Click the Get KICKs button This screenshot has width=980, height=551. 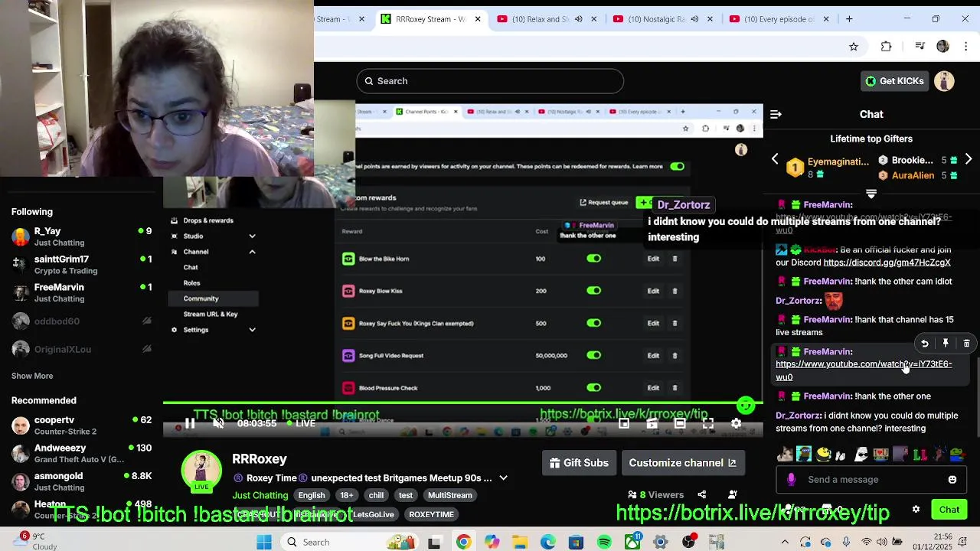[894, 81]
